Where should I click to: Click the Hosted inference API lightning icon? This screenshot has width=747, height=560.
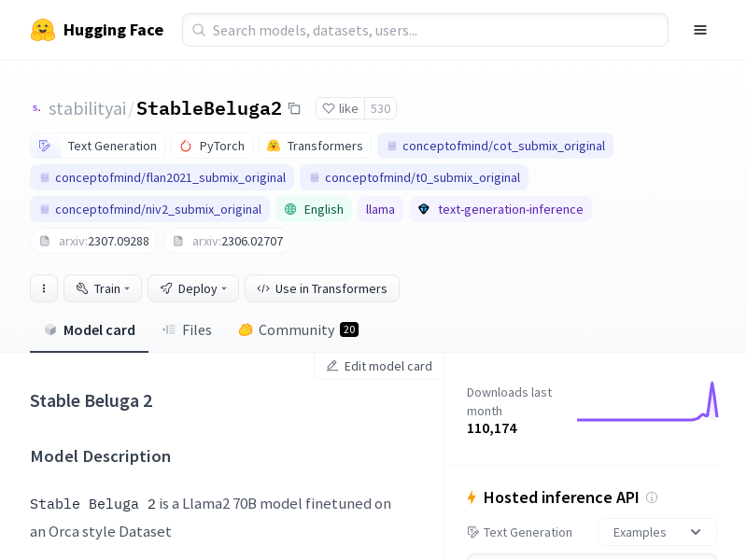click(472, 497)
